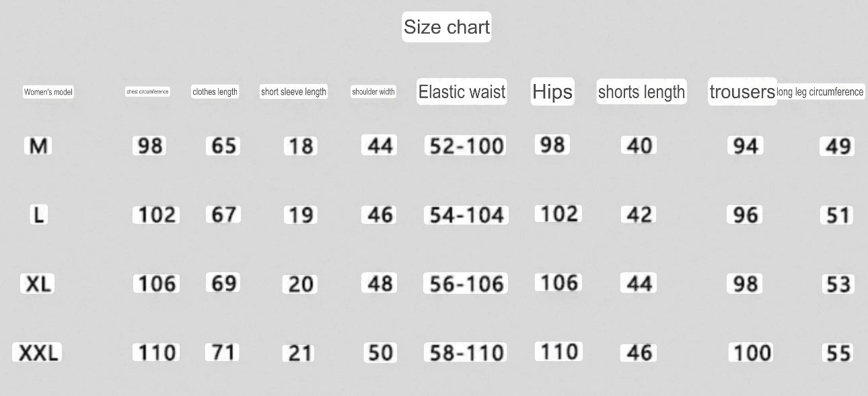Select the short sleeve length header
The image size is (868, 396).
pos(293,92)
